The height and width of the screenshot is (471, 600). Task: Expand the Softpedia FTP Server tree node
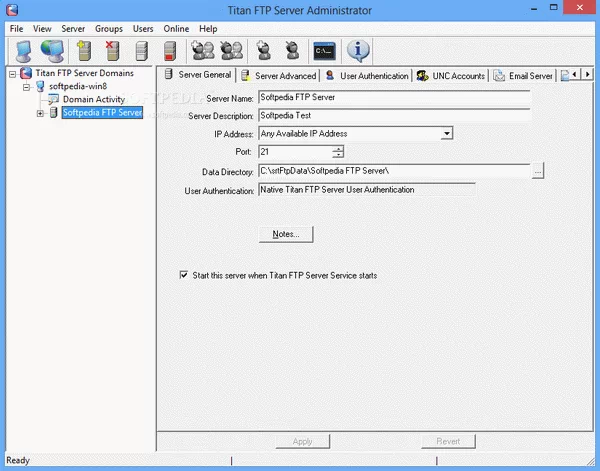[x=40, y=113]
